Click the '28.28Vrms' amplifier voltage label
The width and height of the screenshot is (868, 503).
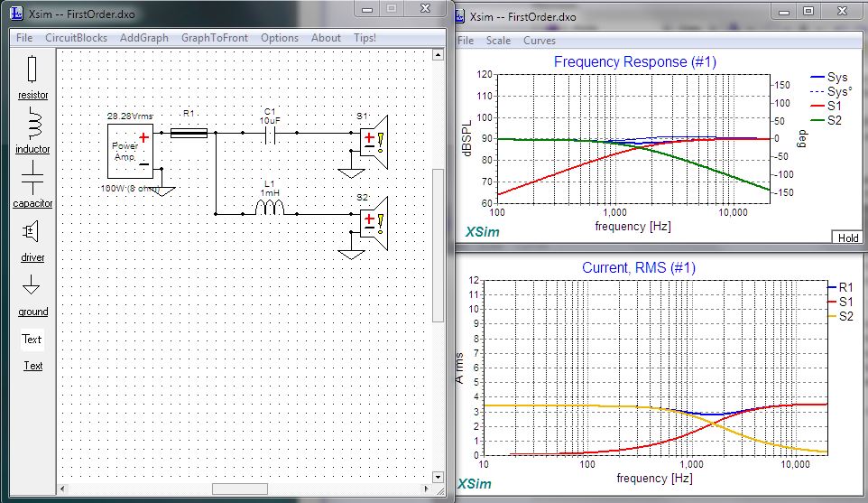point(130,116)
